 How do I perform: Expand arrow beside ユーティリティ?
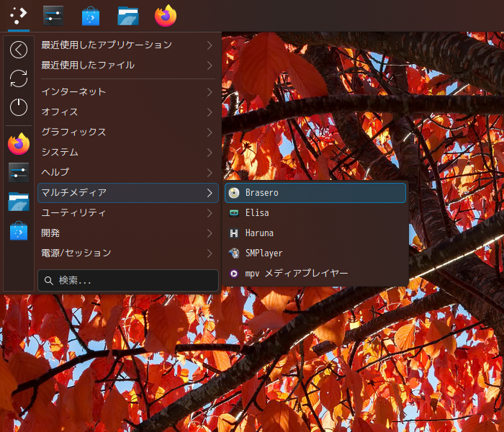(x=210, y=213)
